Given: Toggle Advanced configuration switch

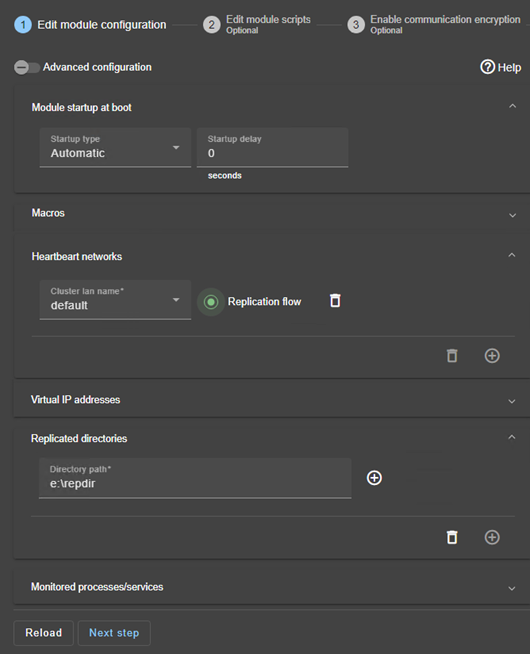Looking at the screenshot, I should [x=27, y=67].
